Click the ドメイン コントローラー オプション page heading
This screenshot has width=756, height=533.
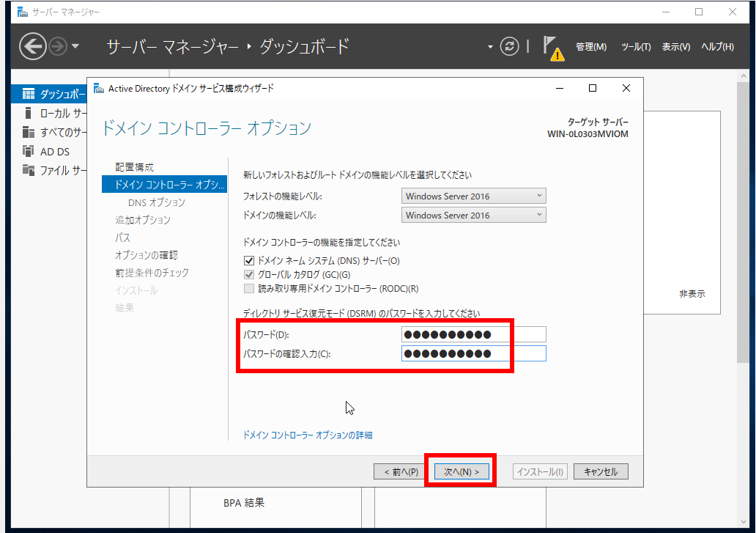coord(207,128)
